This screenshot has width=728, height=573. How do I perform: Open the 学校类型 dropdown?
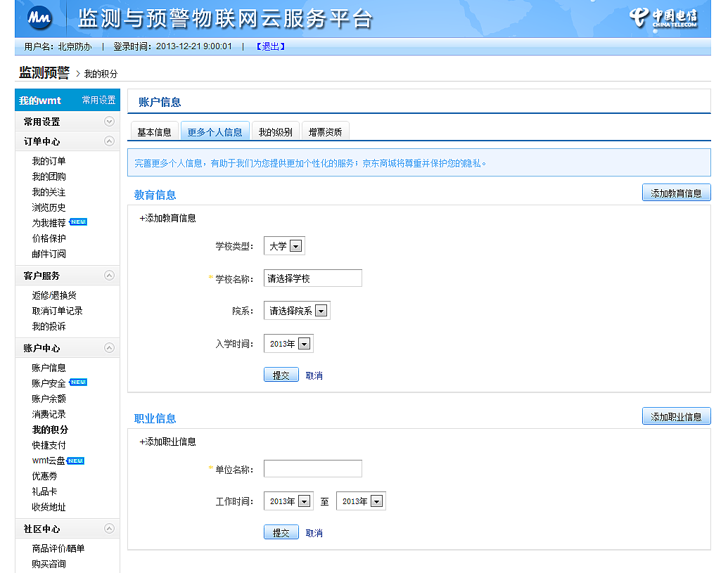click(x=285, y=246)
